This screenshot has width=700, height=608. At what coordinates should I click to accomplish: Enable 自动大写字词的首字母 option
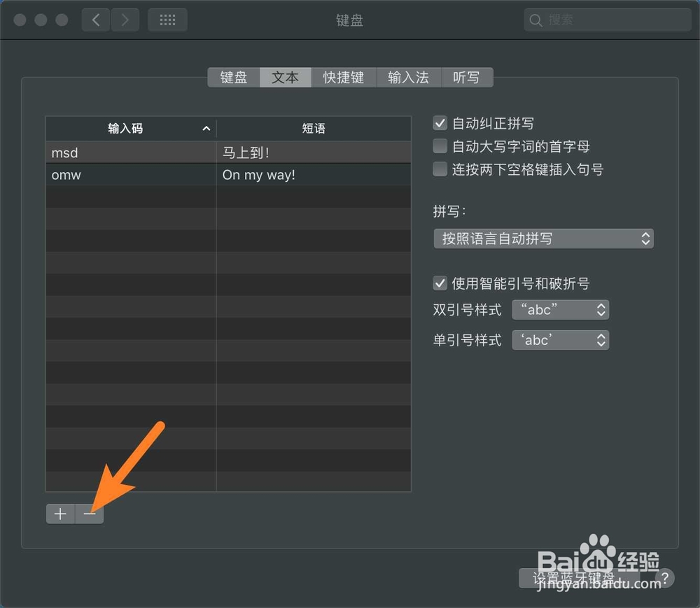(440, 146)
